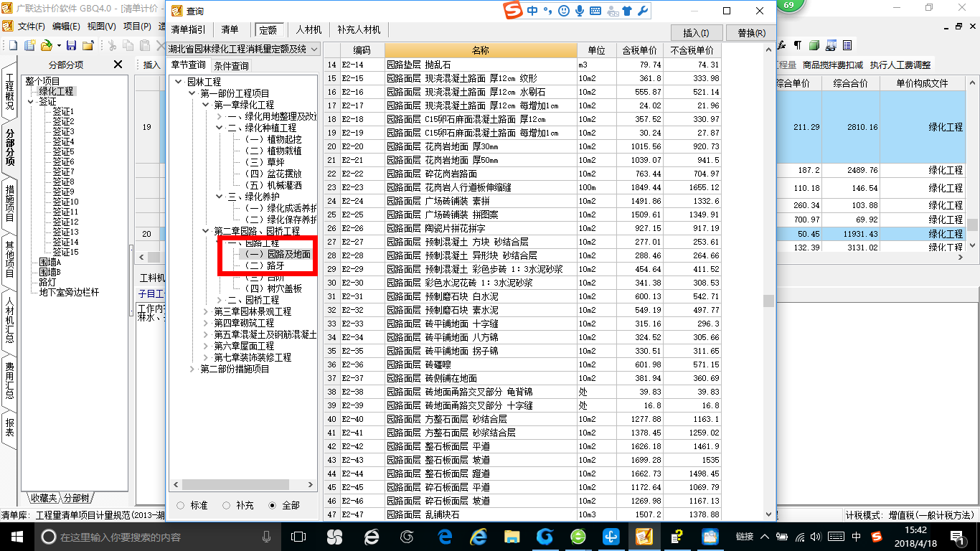Toggle the Chinese 中 input mode in IME bar

[532, 11]
